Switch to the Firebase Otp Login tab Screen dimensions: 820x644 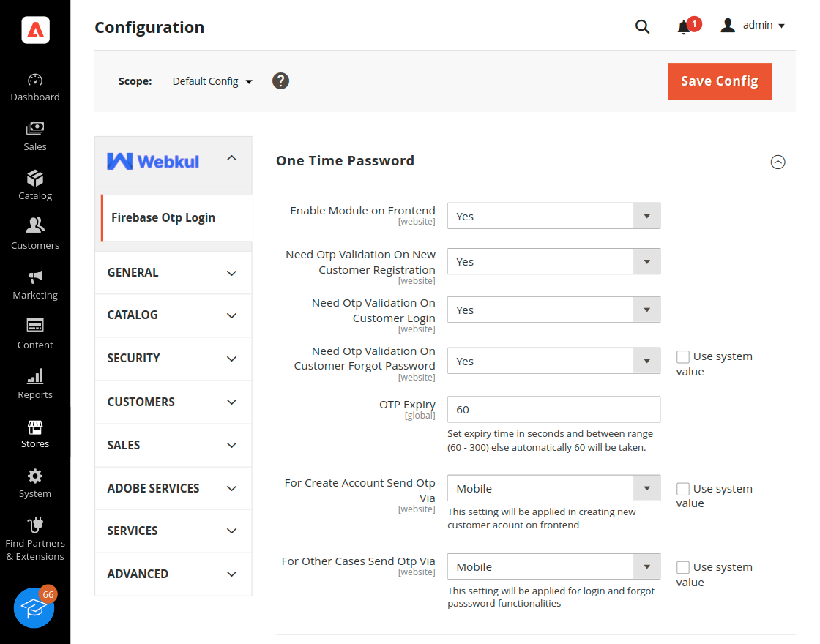(163, 217)
